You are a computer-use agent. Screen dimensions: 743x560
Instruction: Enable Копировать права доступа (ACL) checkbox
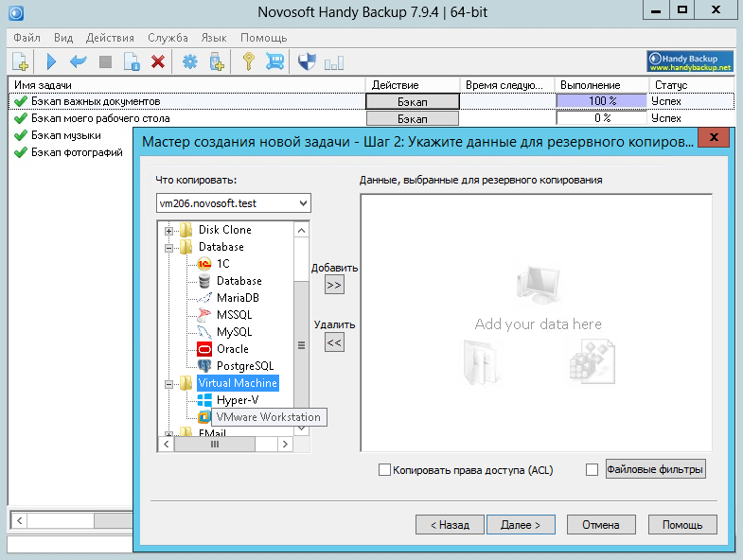pos(385,469)
